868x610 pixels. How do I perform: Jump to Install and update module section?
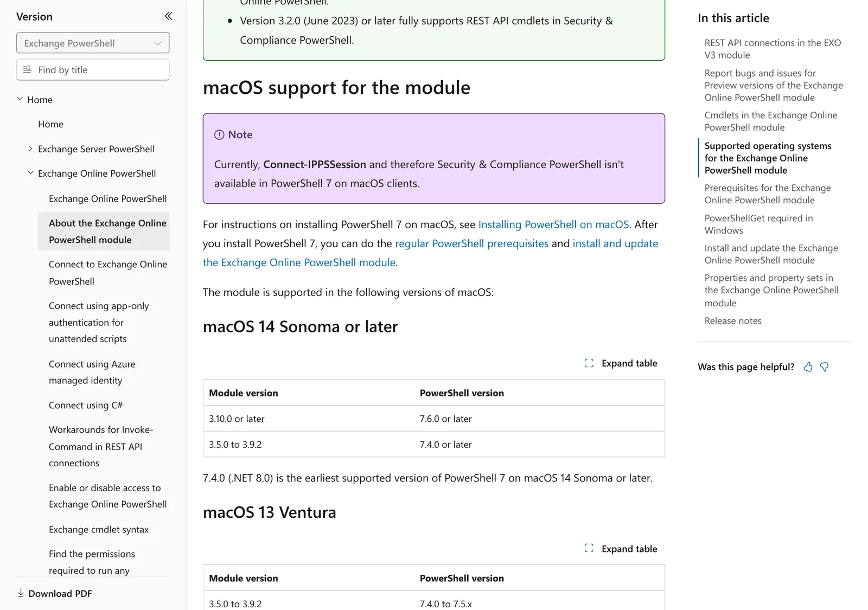771,254
